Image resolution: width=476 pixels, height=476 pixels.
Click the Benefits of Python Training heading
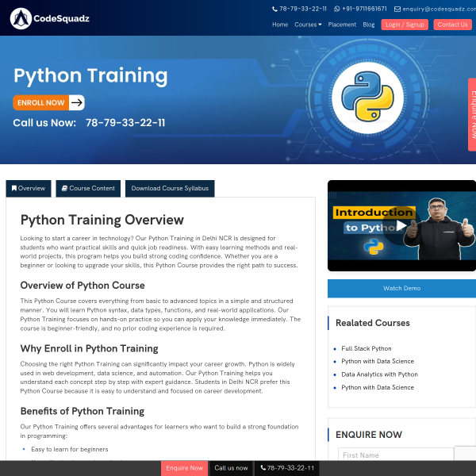(x=83, y=411)
